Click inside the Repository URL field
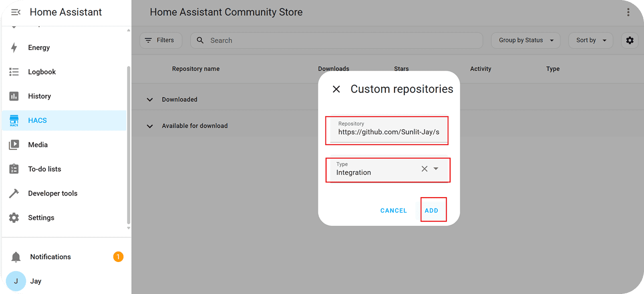 pos(388,132)
